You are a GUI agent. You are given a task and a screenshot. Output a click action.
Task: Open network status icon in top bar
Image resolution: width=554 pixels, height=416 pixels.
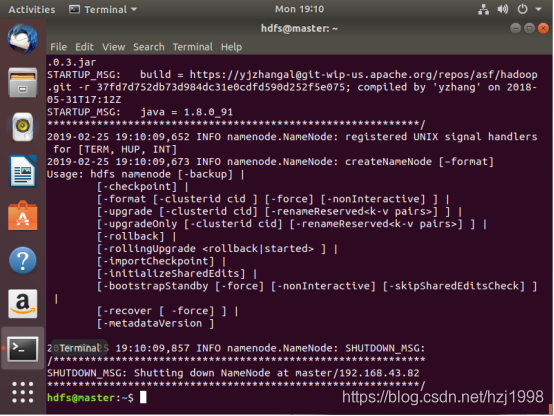point(484,9)
